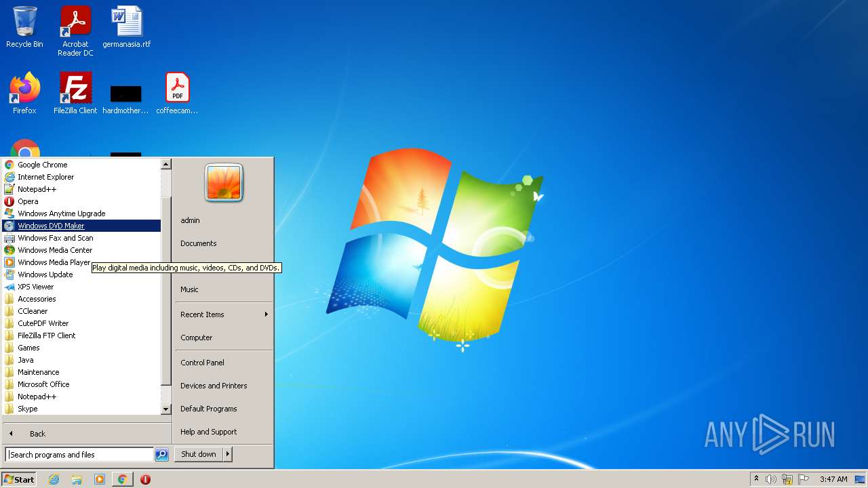
Task: Open Action Center flag icon
Action: (x=804, y=479)
